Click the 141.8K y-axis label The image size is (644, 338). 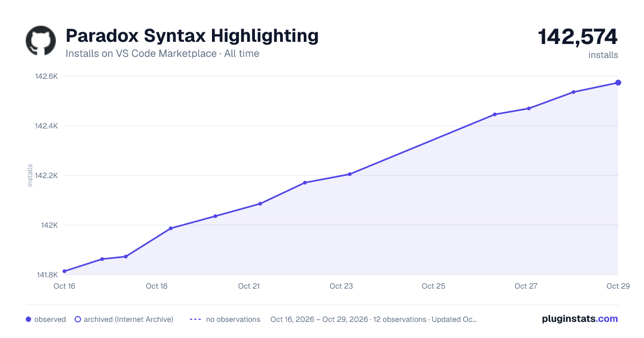[x=47, y=275]
